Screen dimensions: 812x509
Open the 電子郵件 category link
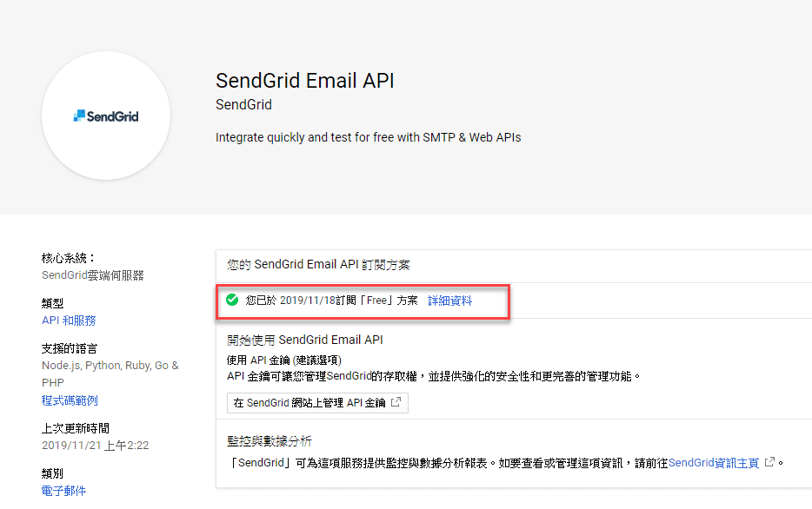(x=63, y=491)
